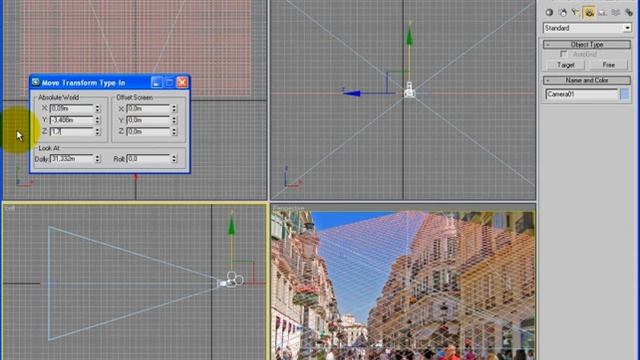The image size is (640, 360).
Task: Click the Offset:Screen Z spinner arrows
Action: tap(174, 131)
